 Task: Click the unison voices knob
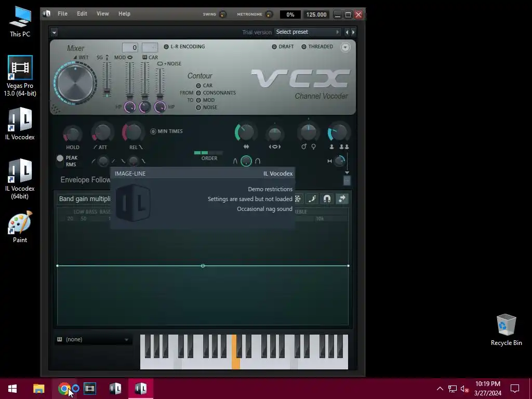pyautogui.click(x=338, y=132)
